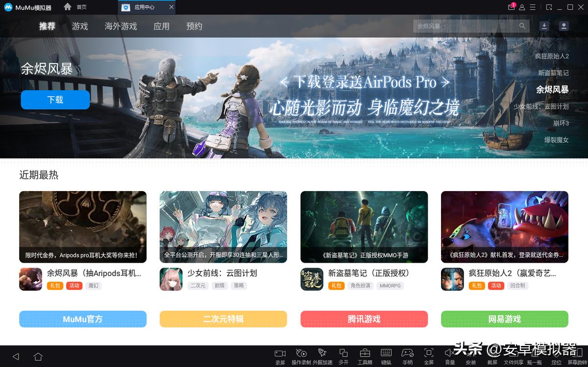Click the 剧情 tag under 少女前线
This screenshot has width=588, height=367.
219,286
